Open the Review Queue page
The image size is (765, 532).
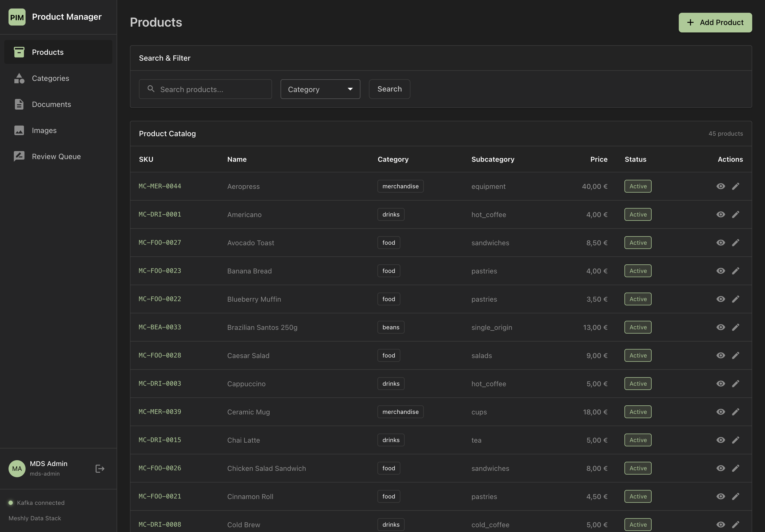56,156
